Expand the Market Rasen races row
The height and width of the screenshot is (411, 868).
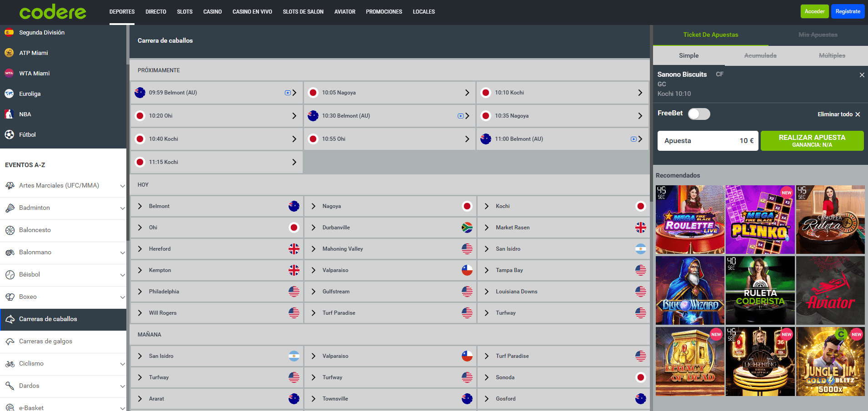(563, 228)
